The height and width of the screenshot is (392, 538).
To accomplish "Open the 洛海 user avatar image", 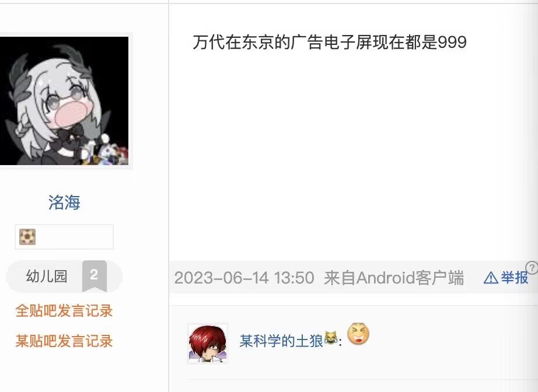I will pos(64,101).
